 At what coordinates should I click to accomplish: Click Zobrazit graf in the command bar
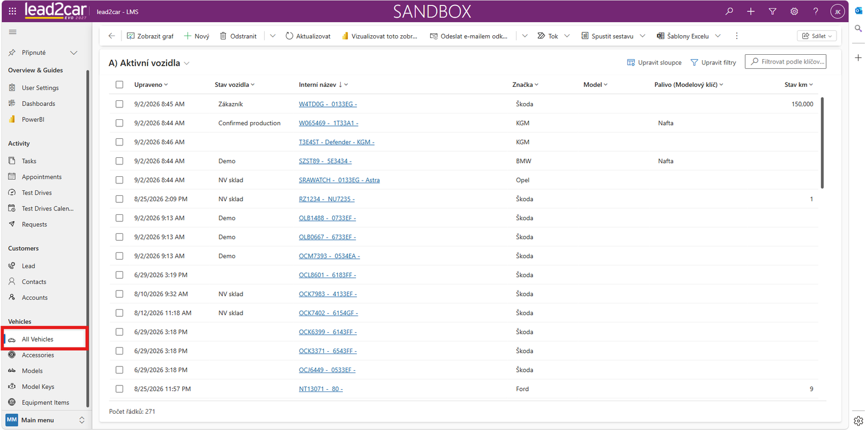pos(150,36)
